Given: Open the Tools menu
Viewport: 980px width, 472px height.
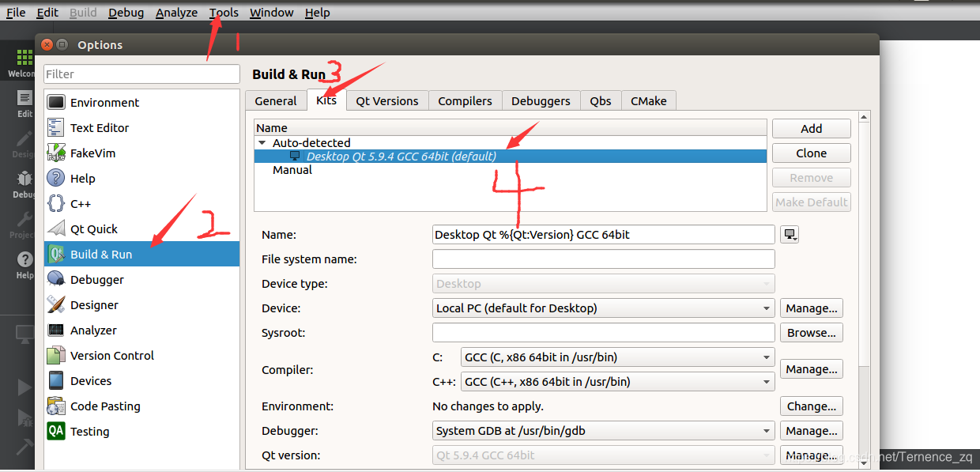Looking at the screenshot, I should point(224,13).
